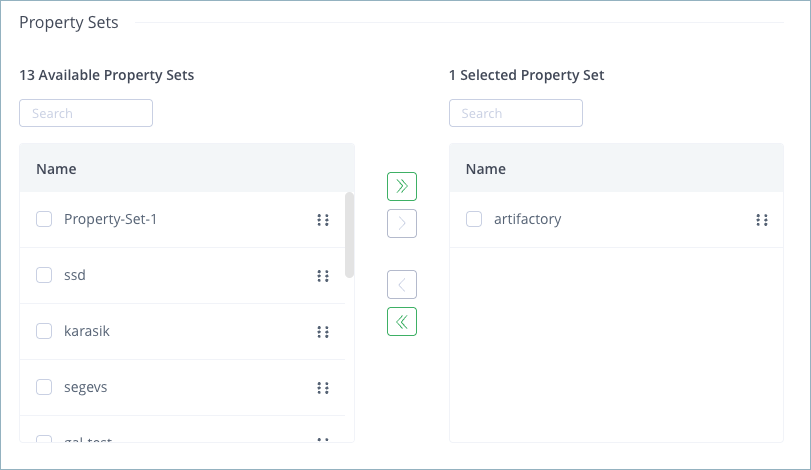
Task: Click the drag handle for segevs row
Action: tap(323, 388)
